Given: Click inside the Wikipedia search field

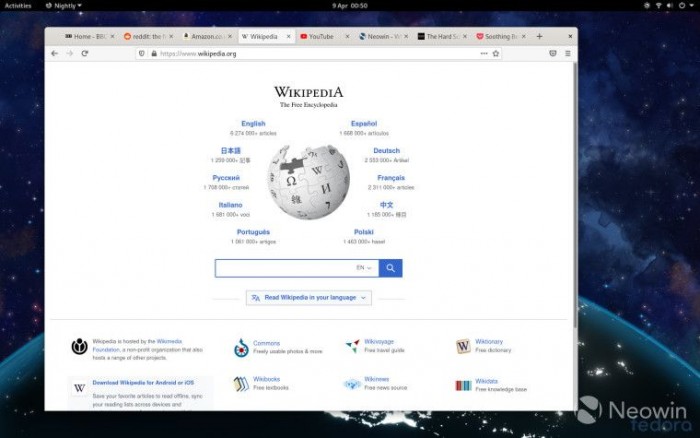Looking at the screenshot, I should pos(282,268).
